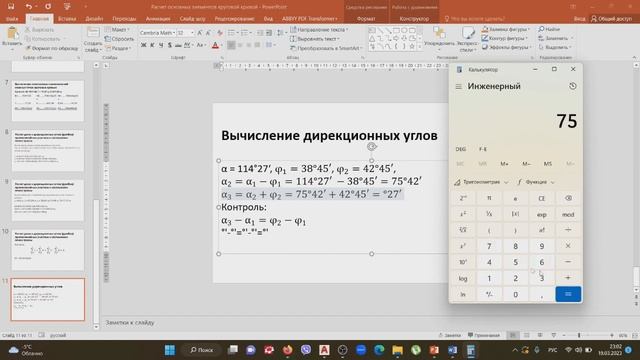This screenshot has width=640, height=360.
Task: Undo the last action in PowerPoint
Action: pos(29,7)
